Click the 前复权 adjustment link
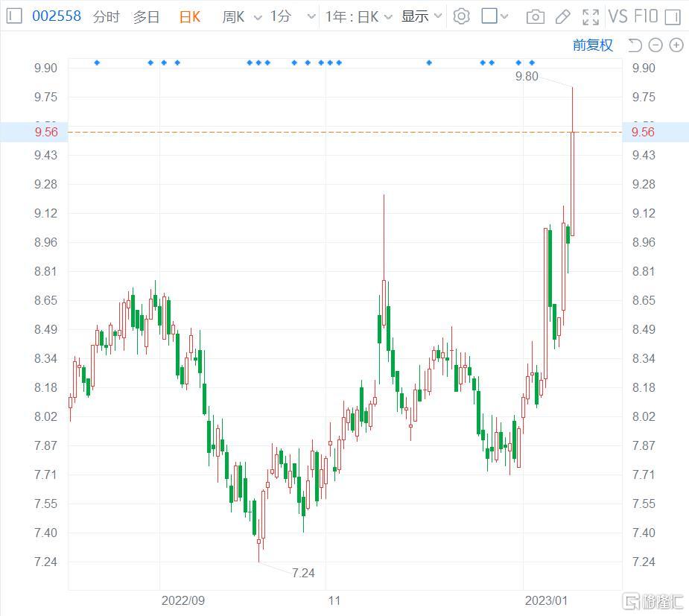The height and width of the screenshot is (616, 689). (x=592, y=45)
